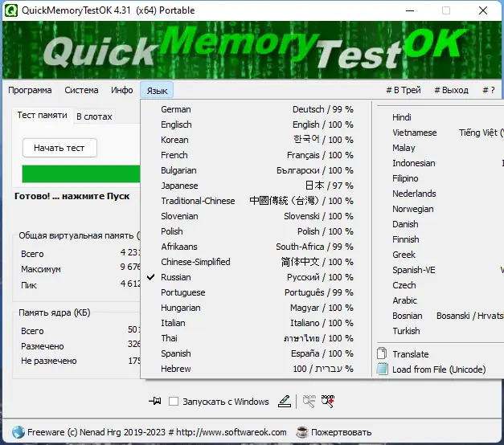Click the Начать тест button
The width and height of the screenshot is (504, 445).
click(x=59, y=148)
